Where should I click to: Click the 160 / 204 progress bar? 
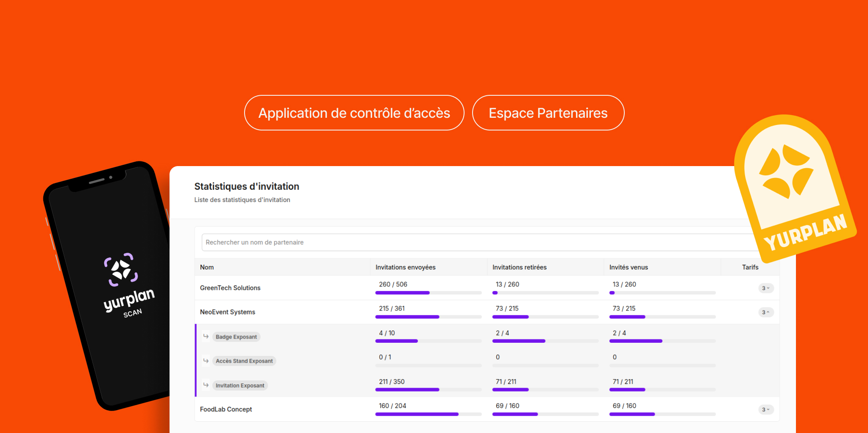click(428, 414)
